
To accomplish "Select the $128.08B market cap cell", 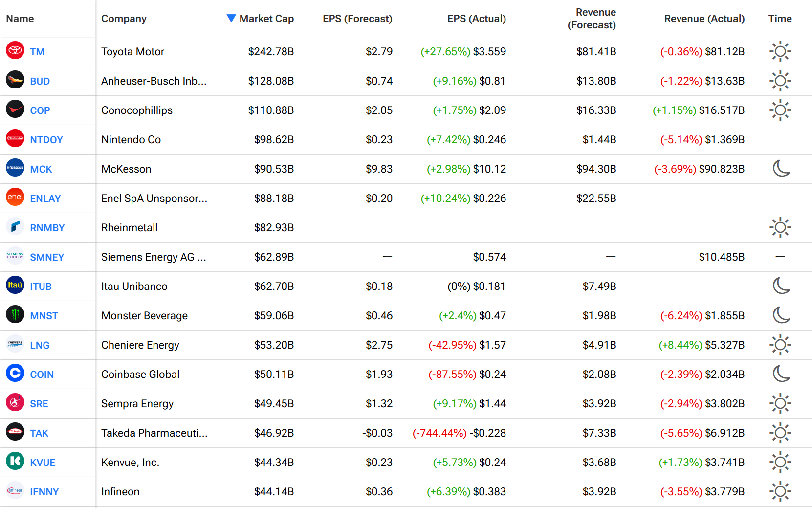I will (x=271, y=81).
